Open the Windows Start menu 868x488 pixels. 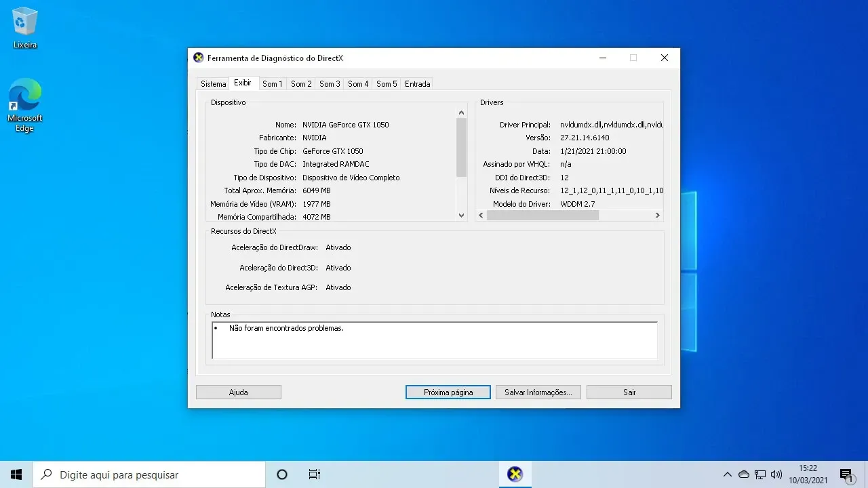click(16, 474)
